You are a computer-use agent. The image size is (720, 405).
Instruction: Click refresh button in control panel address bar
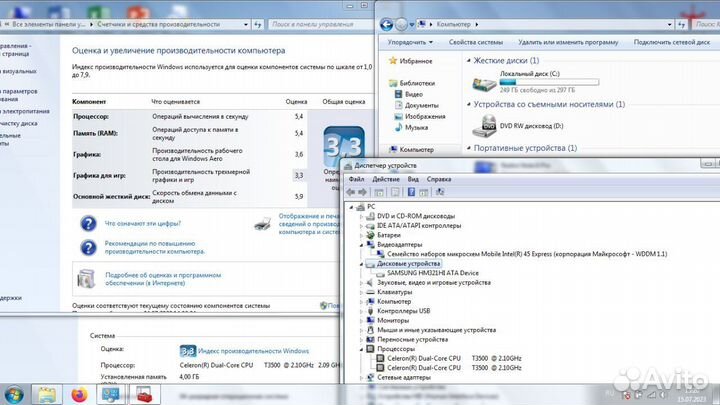coord(258,24)
